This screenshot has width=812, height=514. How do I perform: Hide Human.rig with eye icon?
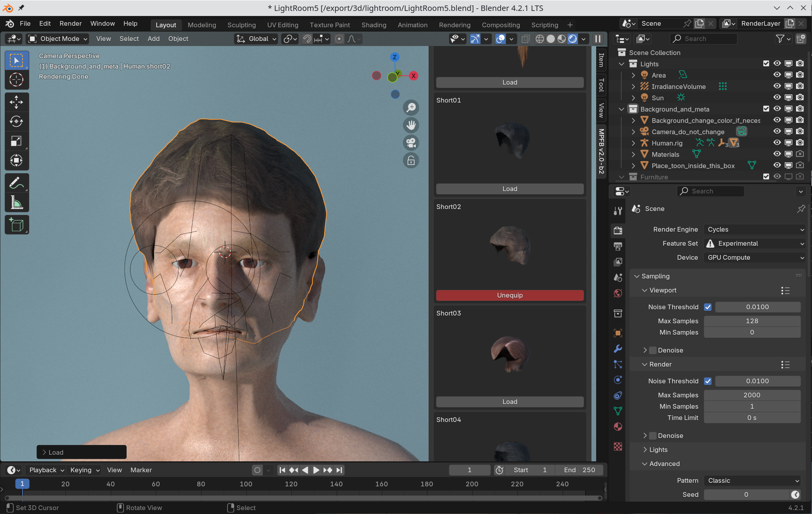(x=777, y=143)
